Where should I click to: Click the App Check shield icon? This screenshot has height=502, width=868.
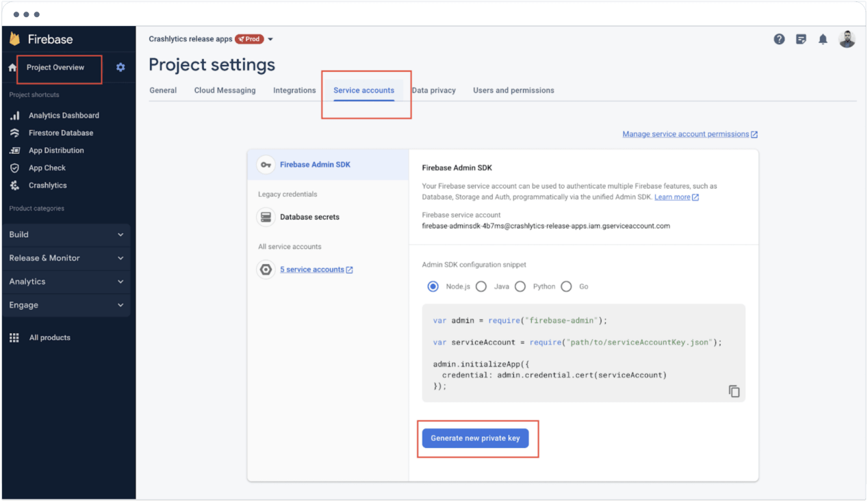click(x=14, y=168)
